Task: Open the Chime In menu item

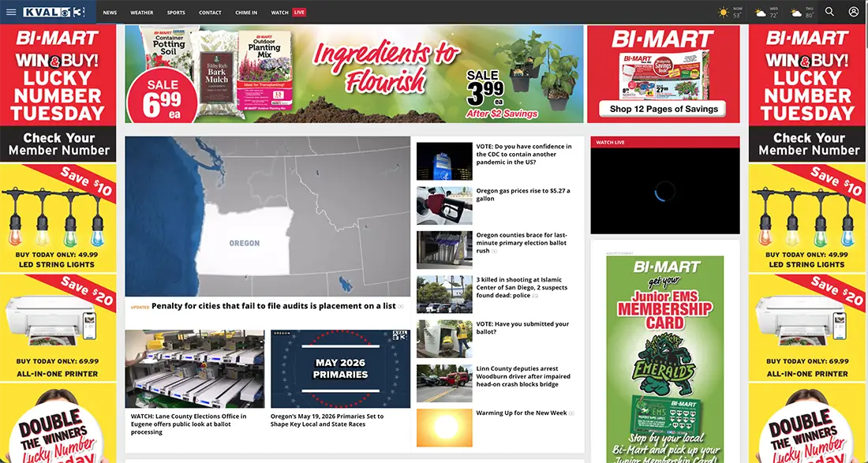Action: click(x=246, y=12)
